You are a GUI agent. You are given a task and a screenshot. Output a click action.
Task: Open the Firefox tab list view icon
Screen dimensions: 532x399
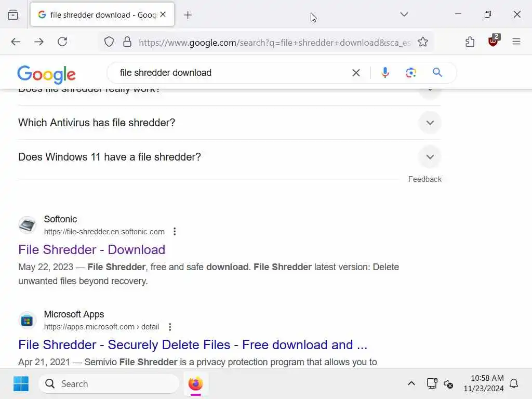pyautogui.click(x=13, y=15)
